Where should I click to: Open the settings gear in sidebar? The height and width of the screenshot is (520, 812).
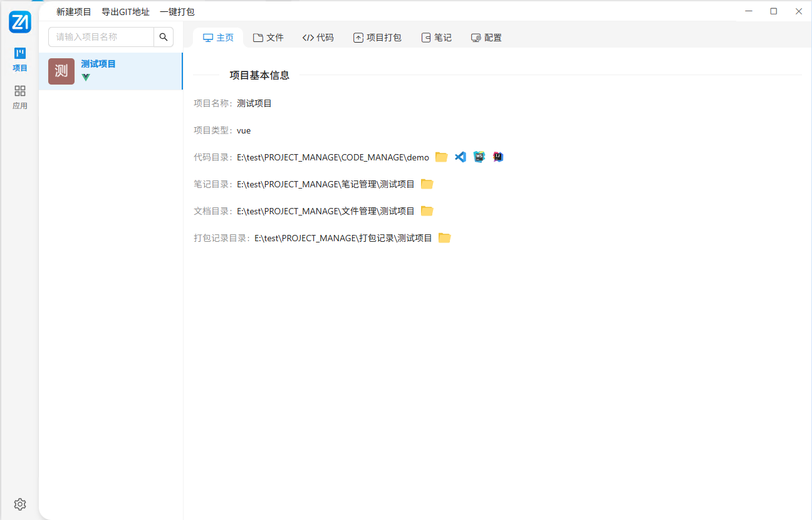[20, 504]
